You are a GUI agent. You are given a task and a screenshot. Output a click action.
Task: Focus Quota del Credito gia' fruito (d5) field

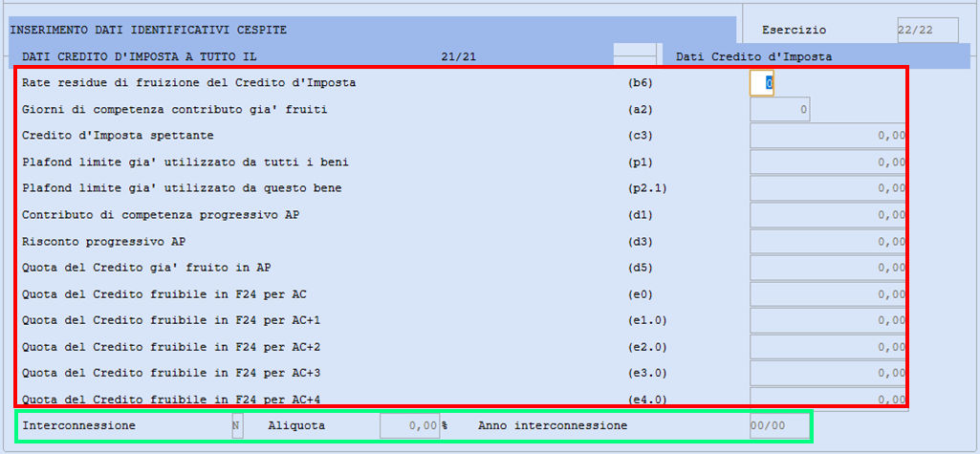[x=828, y=268]
